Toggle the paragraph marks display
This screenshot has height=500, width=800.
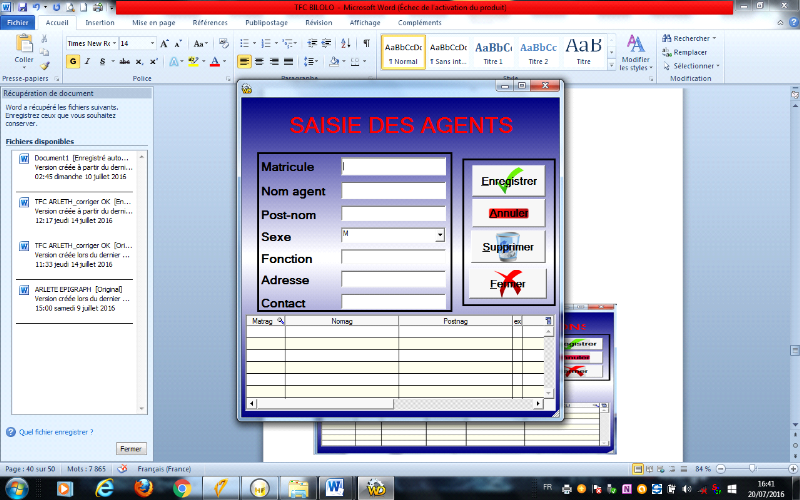tap(366, 43)
